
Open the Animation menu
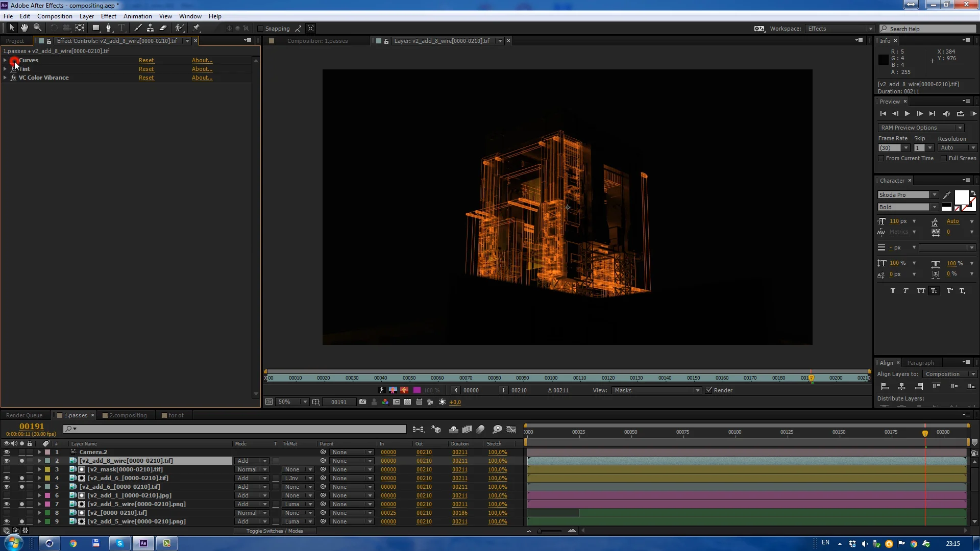pyautogui.click(x=137, y=16)
